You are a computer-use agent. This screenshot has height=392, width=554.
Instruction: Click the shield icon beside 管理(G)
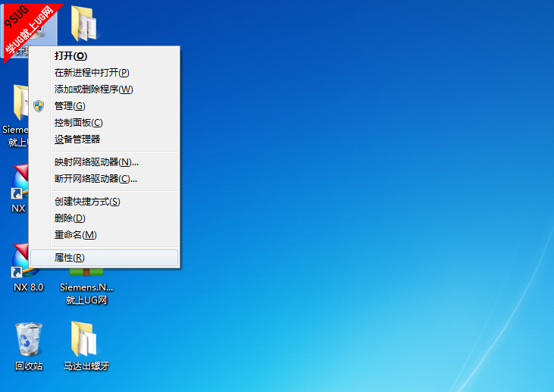pyautogui.click(x=39, y=105)
